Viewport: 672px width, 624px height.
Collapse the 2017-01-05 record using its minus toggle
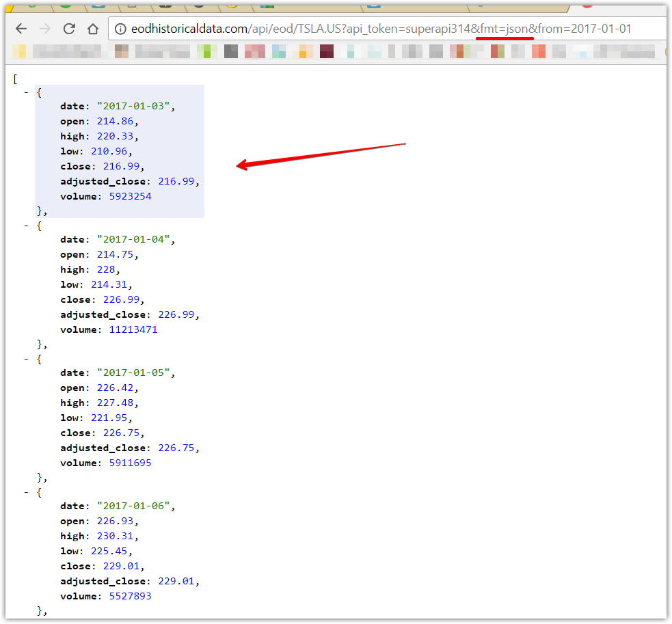pyautogui.click(x=26, y=359)
